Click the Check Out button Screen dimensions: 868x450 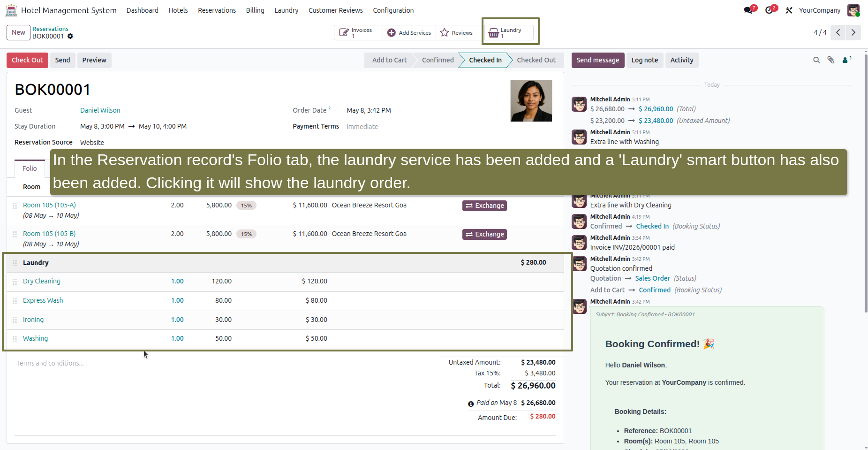27,60
